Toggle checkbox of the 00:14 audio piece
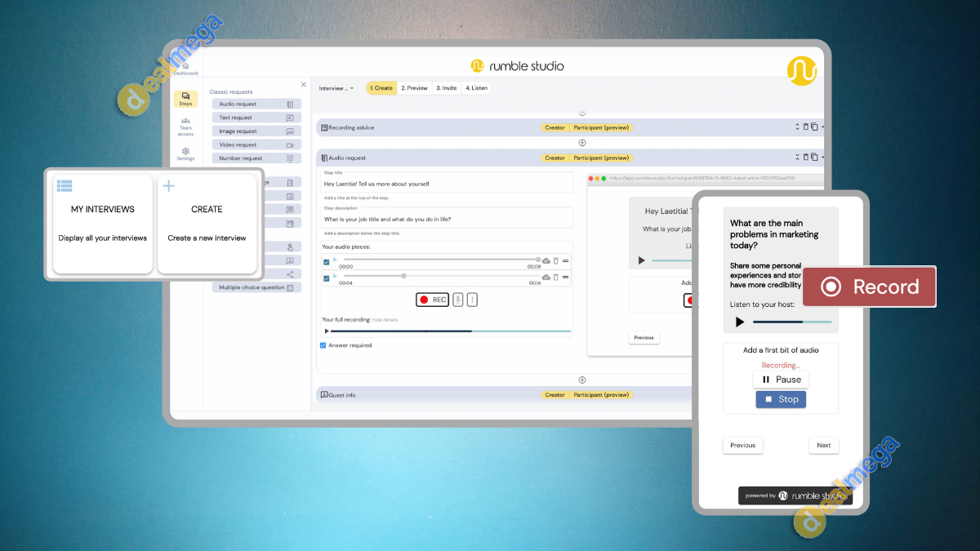Screen dimensions: 980x551 pyautogui.click(x=327, y=278)
